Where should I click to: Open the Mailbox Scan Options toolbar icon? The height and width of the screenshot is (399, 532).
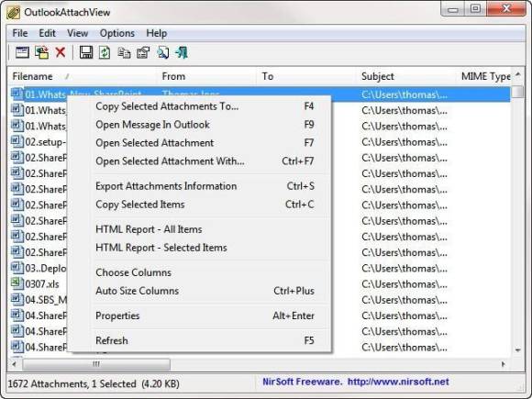tap(22, 52)
